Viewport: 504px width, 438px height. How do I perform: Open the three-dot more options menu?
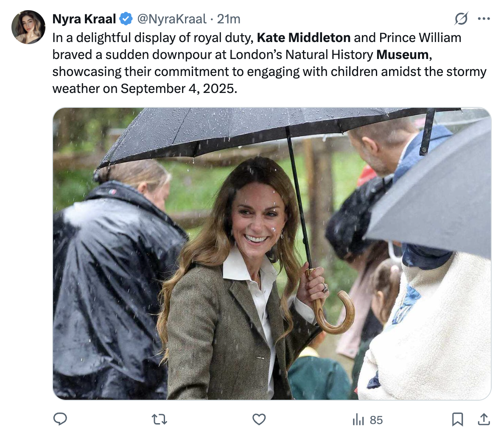[484, 19]
